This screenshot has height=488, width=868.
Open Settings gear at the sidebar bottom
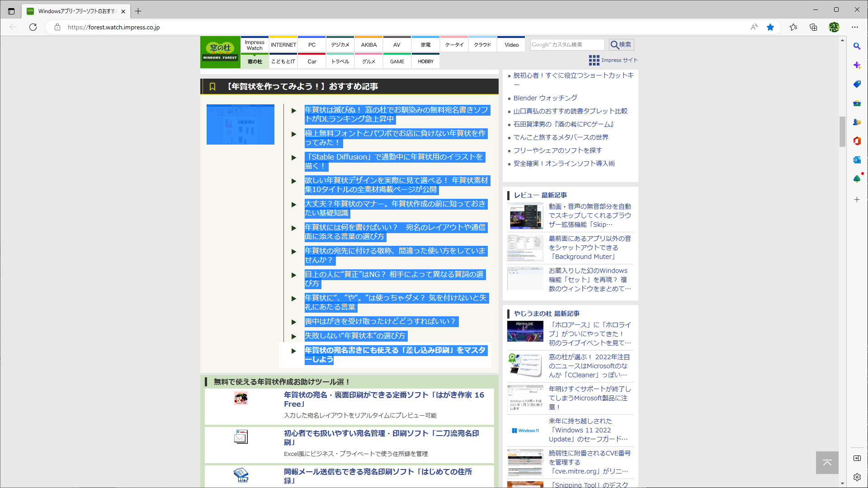click(x=857, y=477)
